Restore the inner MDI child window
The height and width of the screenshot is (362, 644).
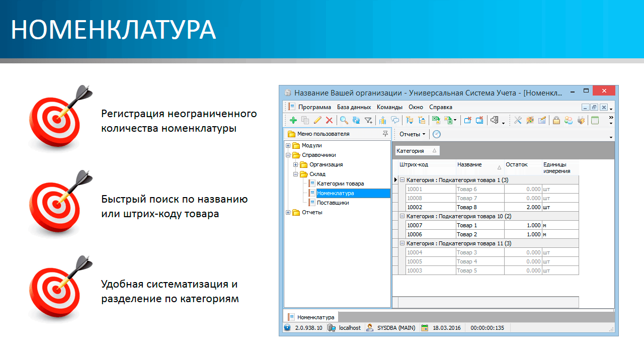tap(594, 107)
